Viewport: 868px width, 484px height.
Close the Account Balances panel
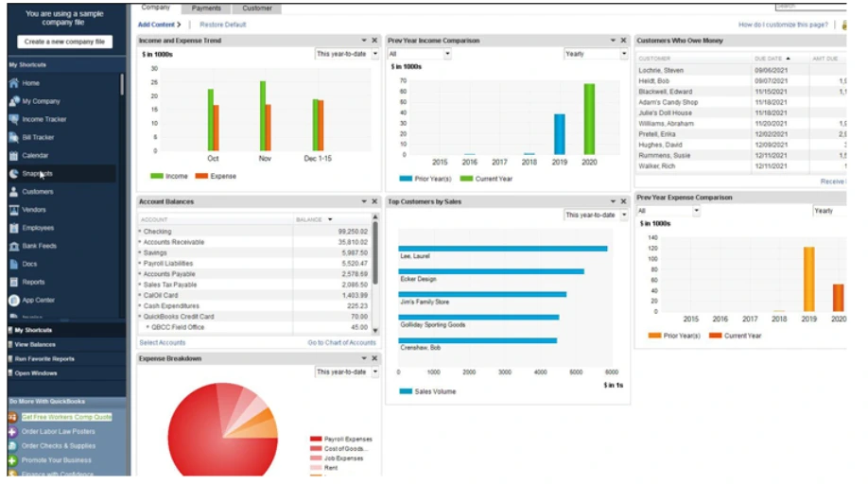(x=374, y=201)
